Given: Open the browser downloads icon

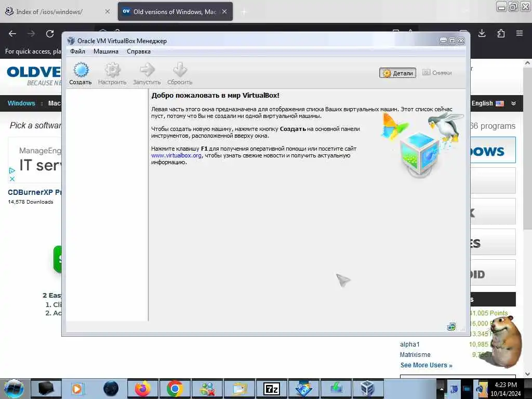Looking at the screenshot, I should 482,33.
